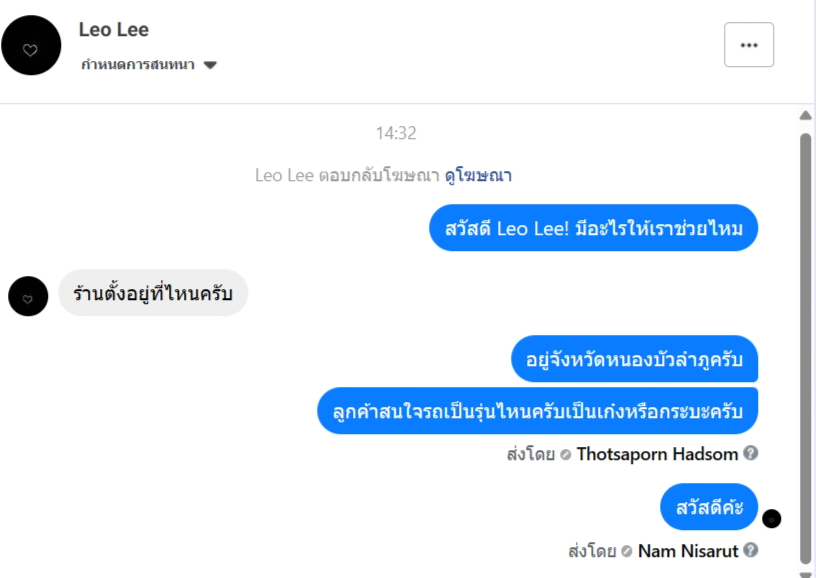Click check icon before Nam Nisarut

pyautogui.click(x=626, y=551)
